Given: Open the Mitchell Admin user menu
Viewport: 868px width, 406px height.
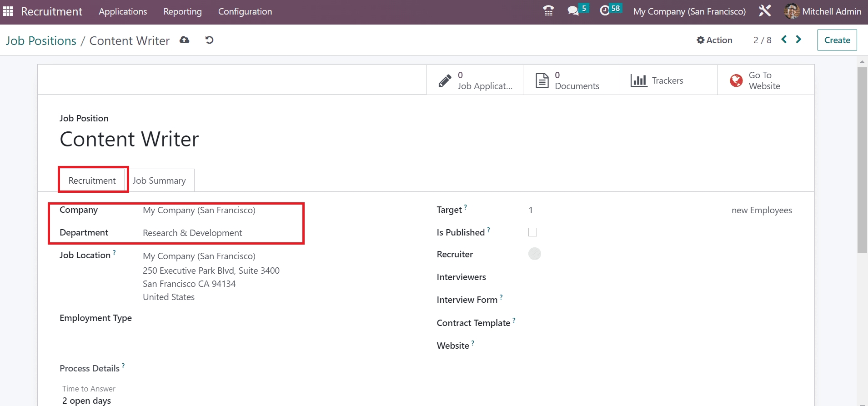Looking at the screenshot, I should pyautogui.click(x=823, y=11).
